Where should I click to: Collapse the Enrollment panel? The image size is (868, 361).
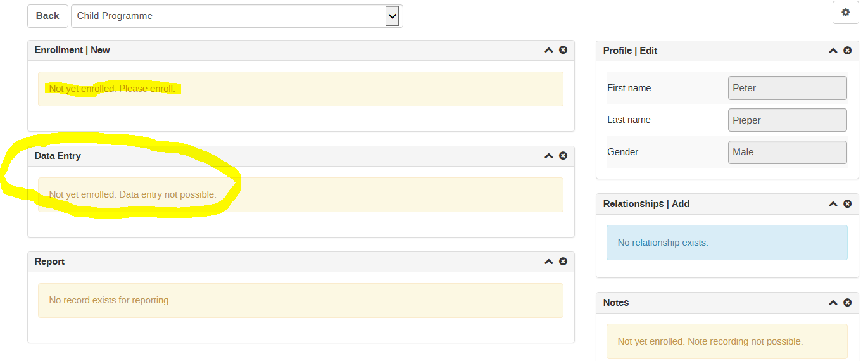[x=549, y=50]
